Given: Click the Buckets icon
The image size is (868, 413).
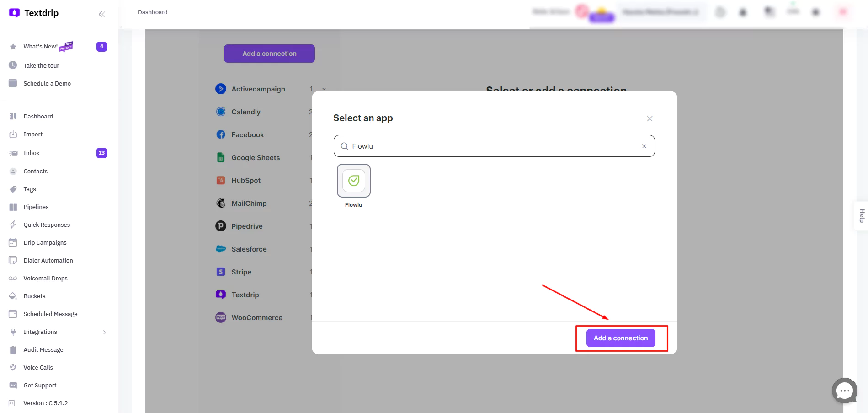Looking at the screenshot, I should click(13, 296).
